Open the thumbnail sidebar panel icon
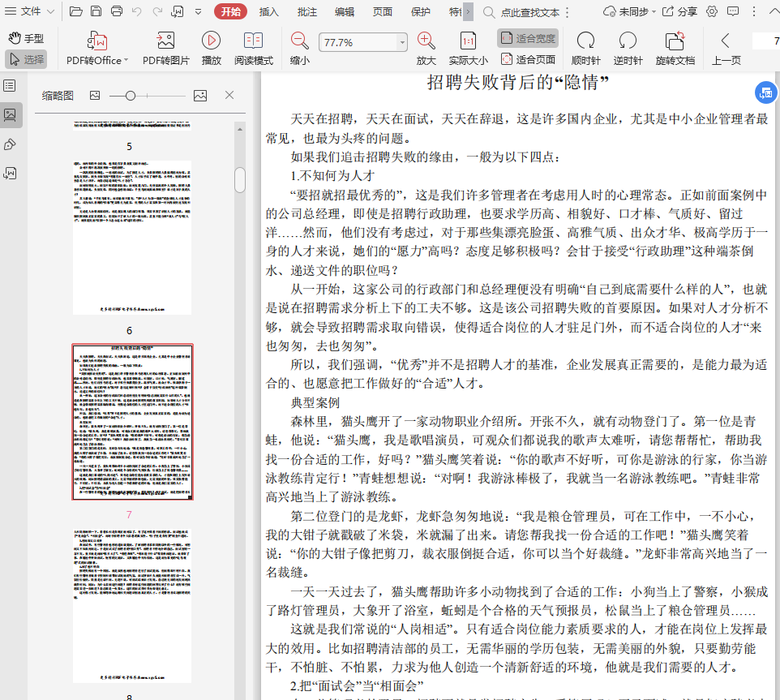This screenshot has height=700, width=780. click(10, 115)
